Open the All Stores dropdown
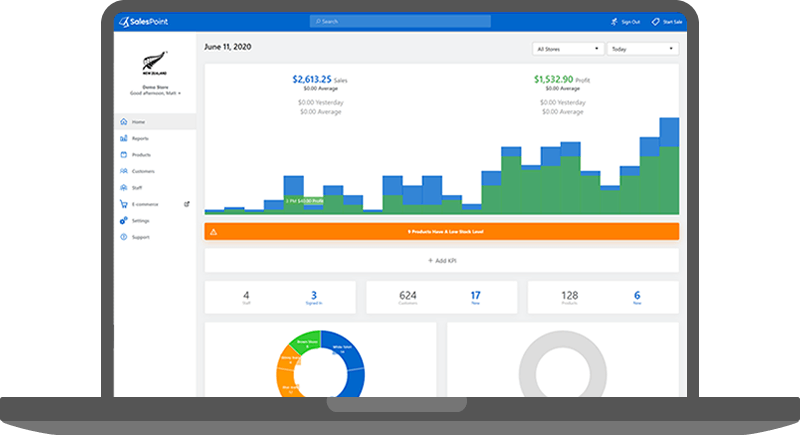The height and width of the screenshot is (435, 800). (x=568, y=49)
